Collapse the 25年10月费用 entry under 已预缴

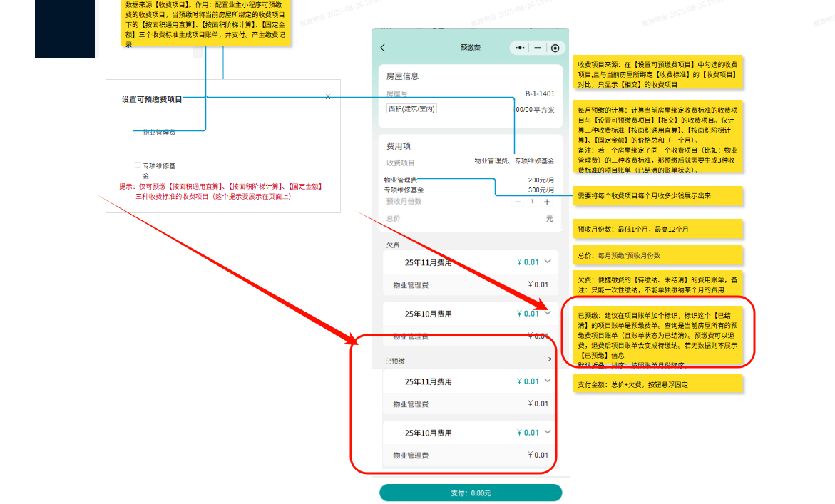coord(548,432)
